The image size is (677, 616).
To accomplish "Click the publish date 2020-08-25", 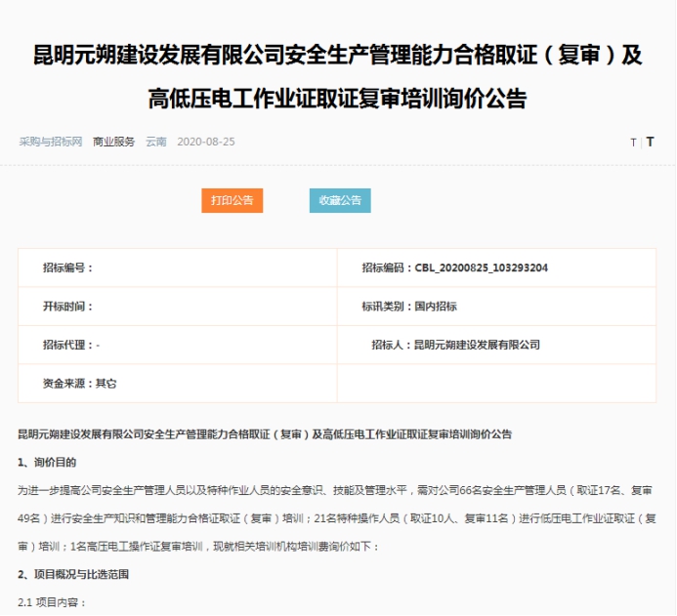I will 206,142.
